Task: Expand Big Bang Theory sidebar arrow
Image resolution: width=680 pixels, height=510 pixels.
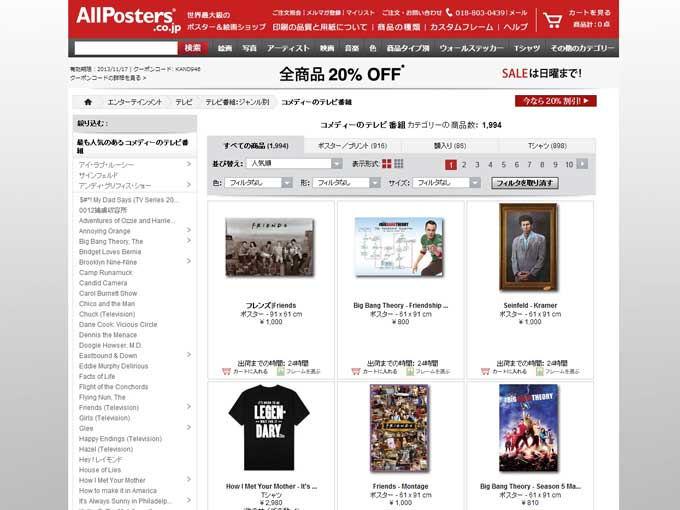Action: 189,241
